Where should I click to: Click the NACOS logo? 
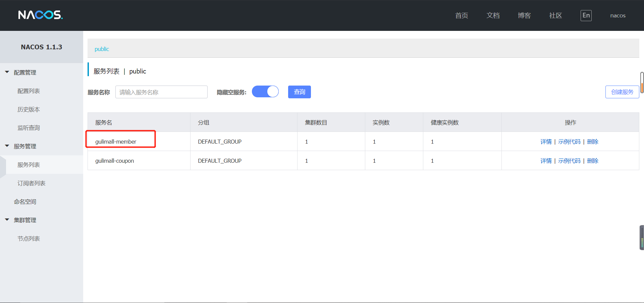click(40, 15)
